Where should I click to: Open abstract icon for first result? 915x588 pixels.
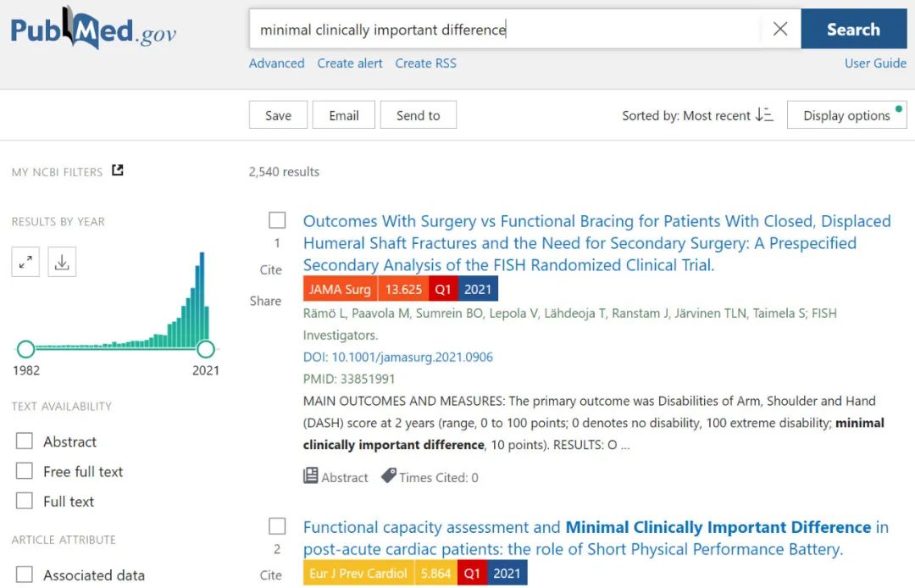311,476
